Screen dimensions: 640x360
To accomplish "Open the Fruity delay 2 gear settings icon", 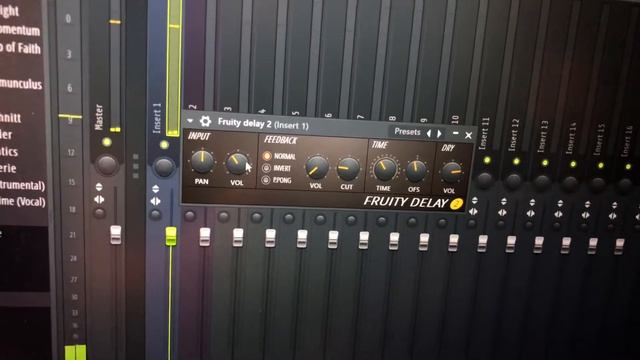I will coord(205,121).
